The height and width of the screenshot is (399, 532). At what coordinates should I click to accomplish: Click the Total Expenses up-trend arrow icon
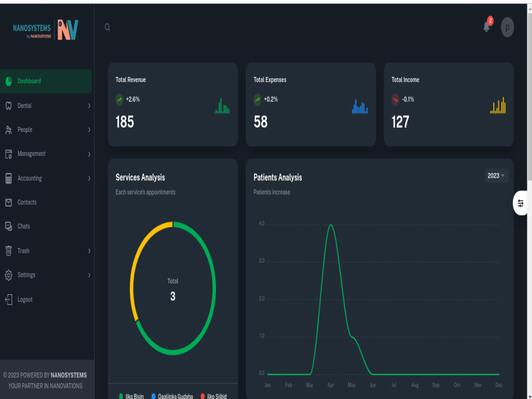click(x=257, y=100)
